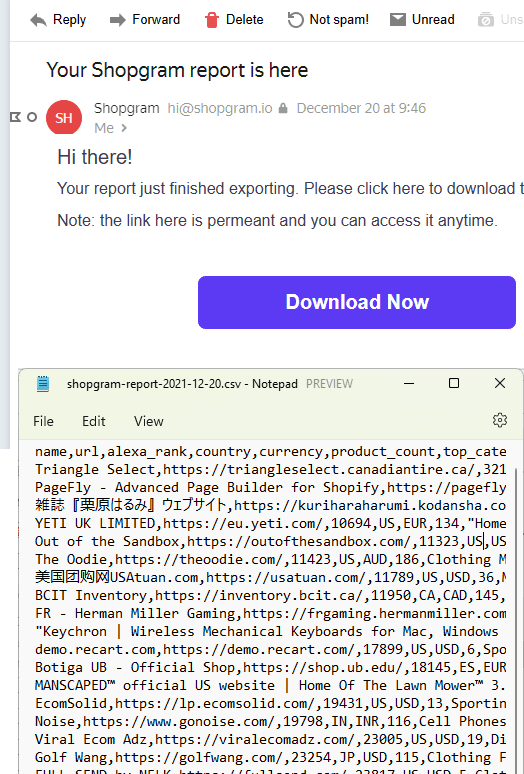Click the December 20 at 9:46 timestamp

(361, 108)
